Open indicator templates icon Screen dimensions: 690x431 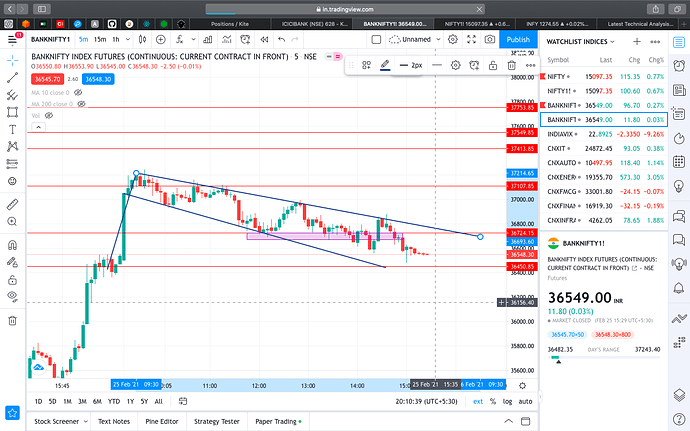(227, 40)
